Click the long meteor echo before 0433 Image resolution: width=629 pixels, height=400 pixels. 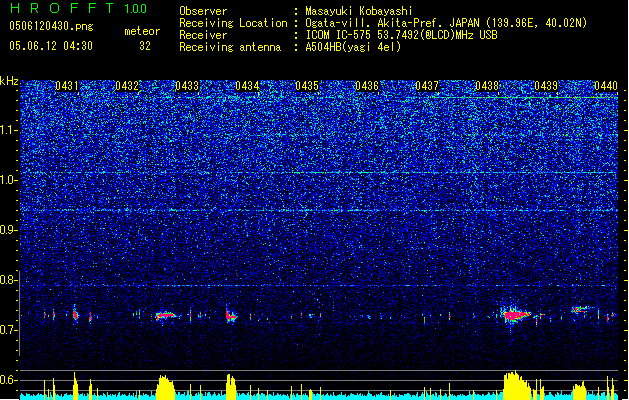point(165,315)
